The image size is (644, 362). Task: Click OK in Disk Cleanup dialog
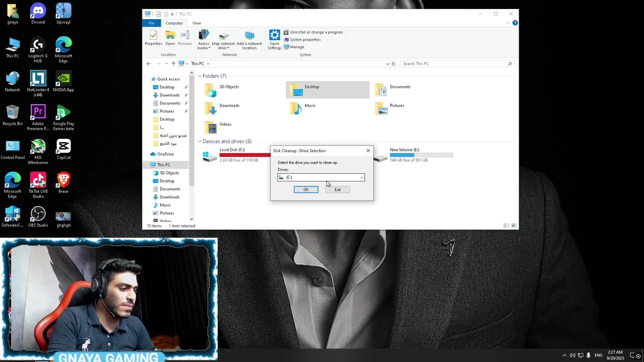point(306,190)
